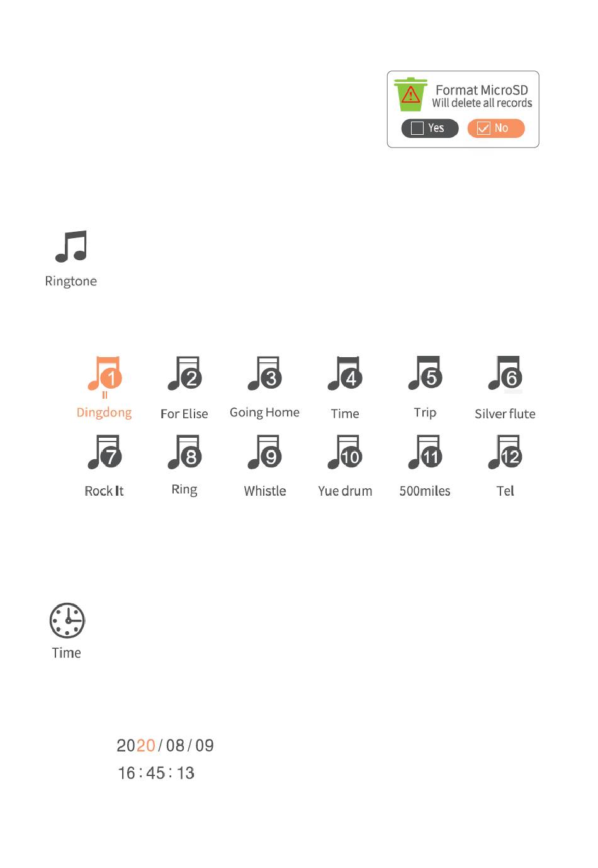
Task: Select the hour value 16 in time
Action: point(127,773)
